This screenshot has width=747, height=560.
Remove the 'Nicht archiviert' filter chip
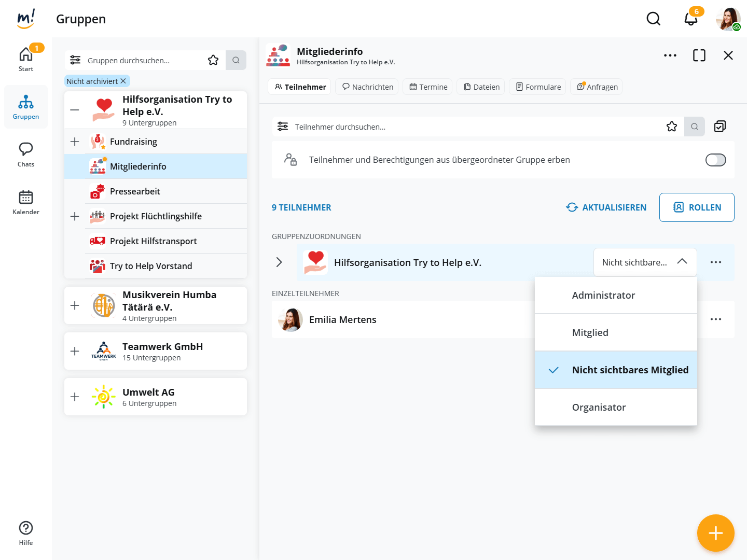pyautogui.click(x=123, y=81)
